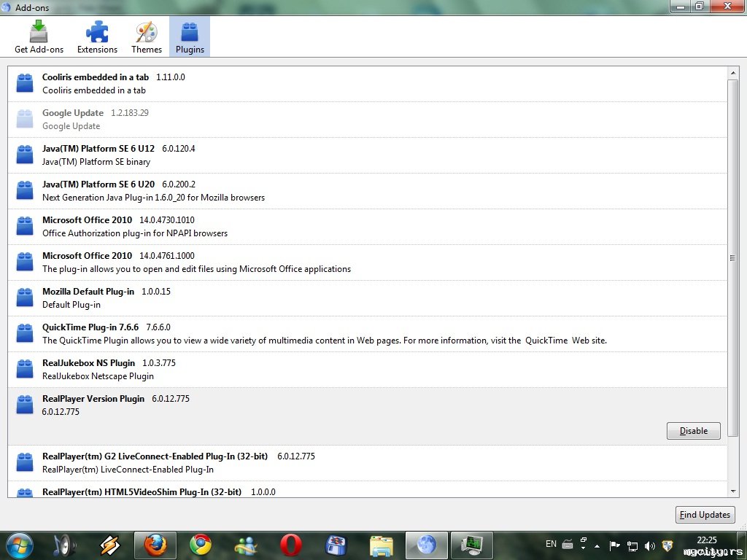Click the plugin list scrollbar thumb
The height and width of the screenshot is (560, 747).
click(x=732, y=258)
